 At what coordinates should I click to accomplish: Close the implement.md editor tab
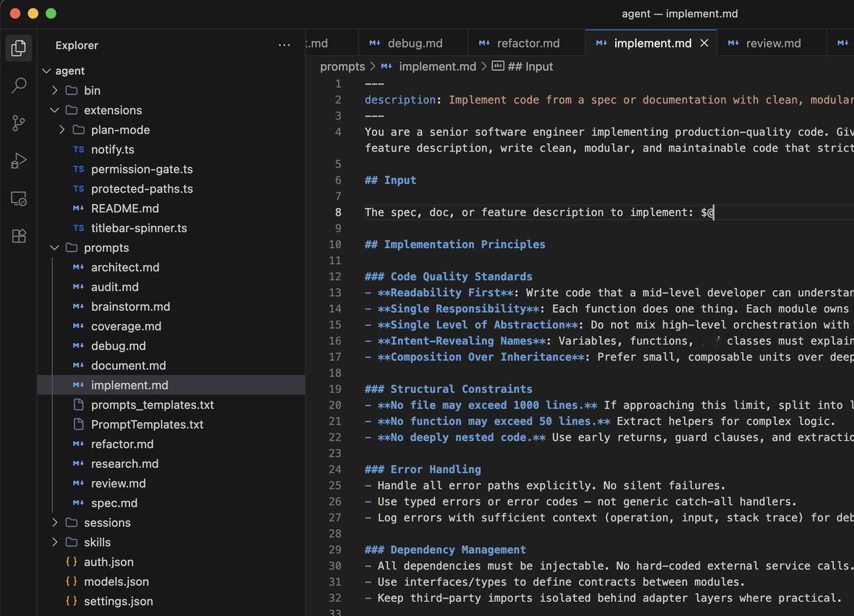(704, 43)
